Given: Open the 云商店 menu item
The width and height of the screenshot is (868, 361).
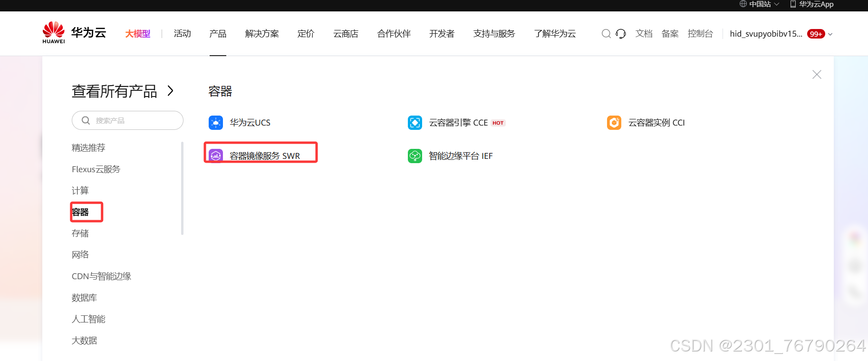Looking at the screenshot, I should (346, 34).
